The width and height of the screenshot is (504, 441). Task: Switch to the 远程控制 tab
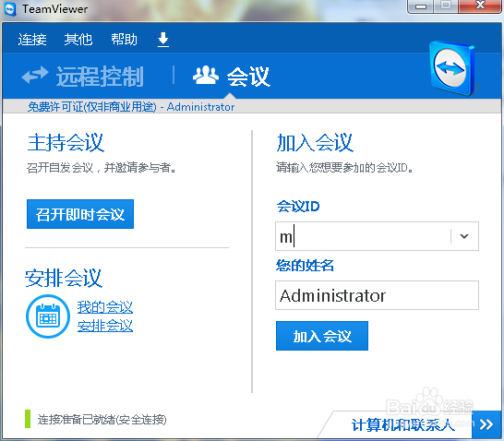(83, 77)
